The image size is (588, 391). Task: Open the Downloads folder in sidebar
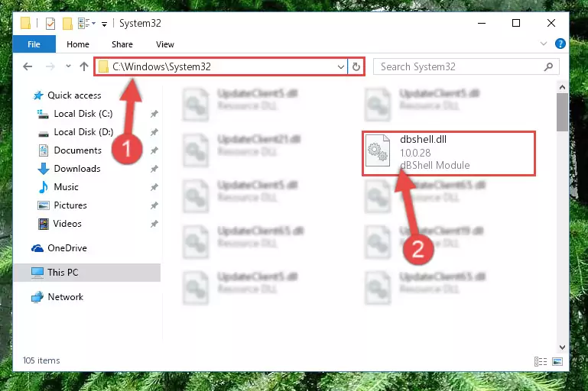click(x=77, y=169)
